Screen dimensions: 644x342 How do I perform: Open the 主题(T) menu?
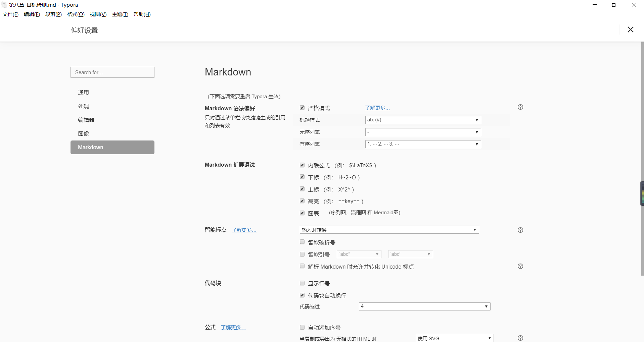coord(120,14)
